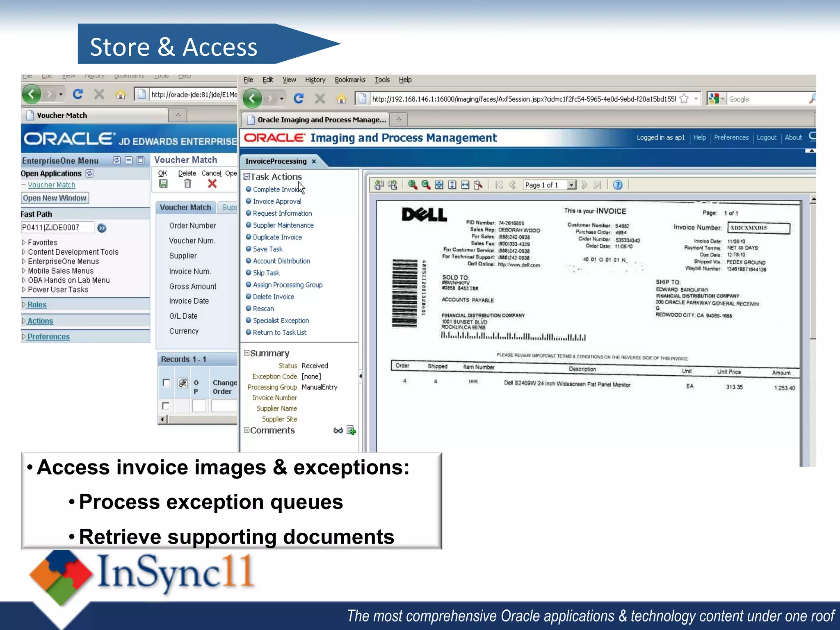Collapse the Comments section
Viewport: 840px width, 630px height.
247,430
